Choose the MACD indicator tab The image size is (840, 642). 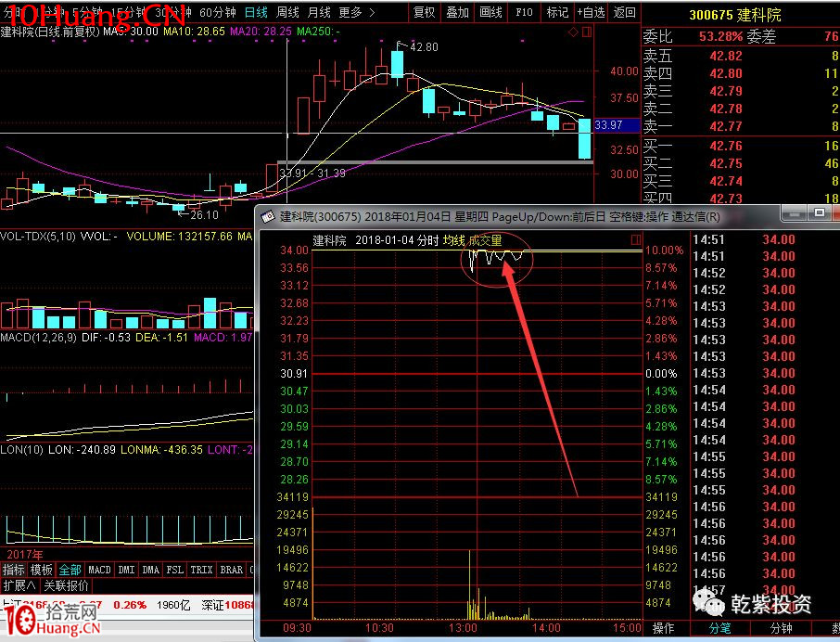coord(99,570)
